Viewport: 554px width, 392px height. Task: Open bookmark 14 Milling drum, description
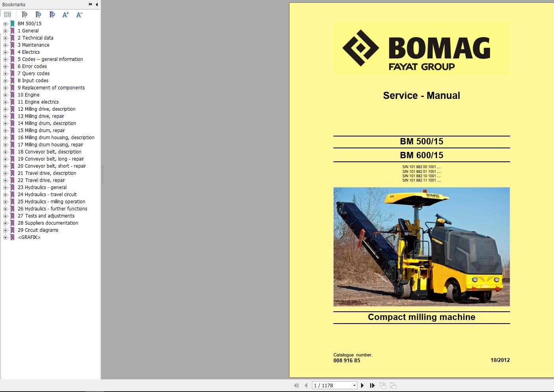(47, 123)
